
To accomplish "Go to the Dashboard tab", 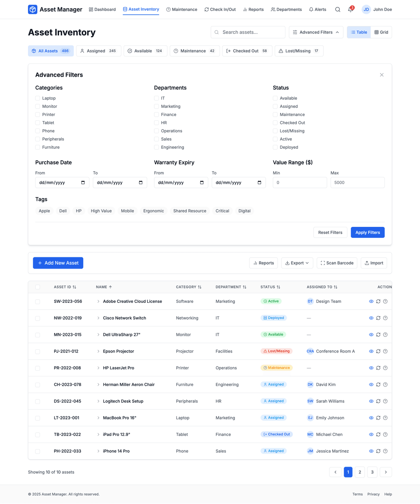I will tap(102, 9).
